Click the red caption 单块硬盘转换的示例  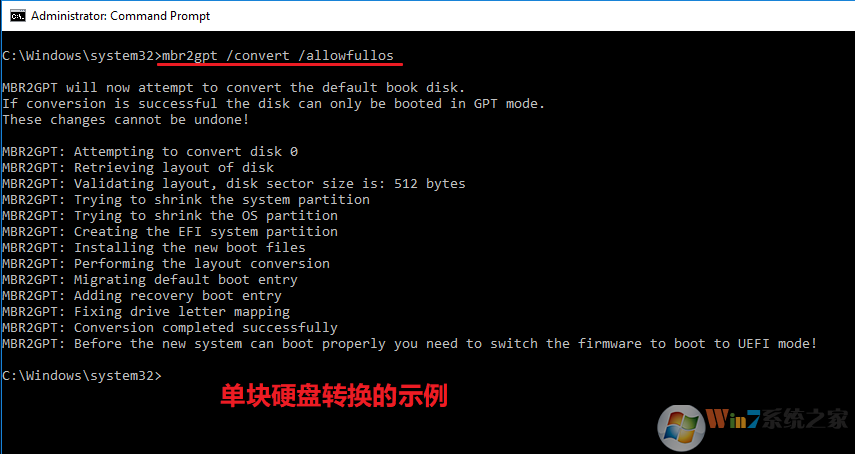(x=334, y=396)
